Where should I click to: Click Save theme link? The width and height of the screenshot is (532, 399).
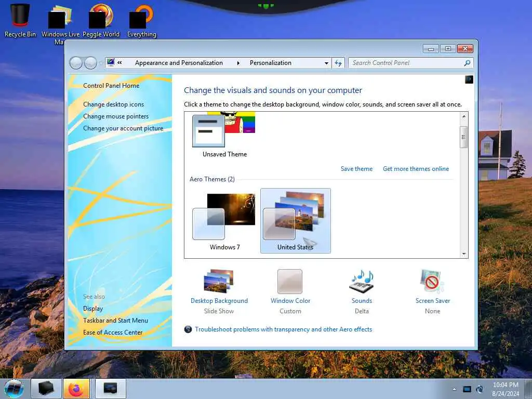point(356,169)
